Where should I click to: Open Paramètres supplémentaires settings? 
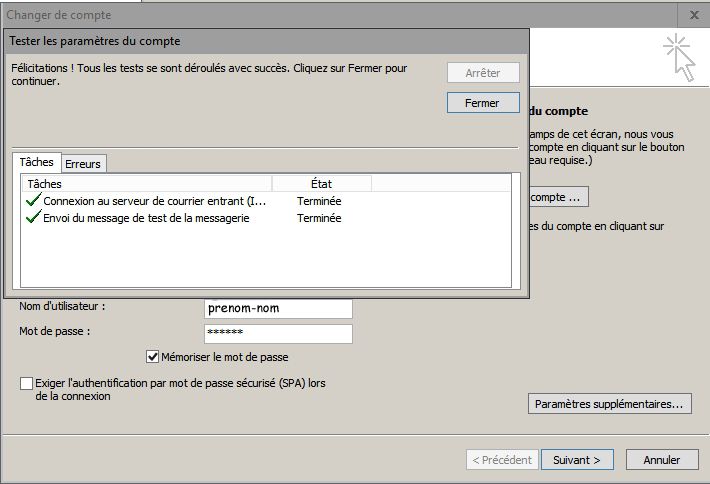tap(610, 404)
